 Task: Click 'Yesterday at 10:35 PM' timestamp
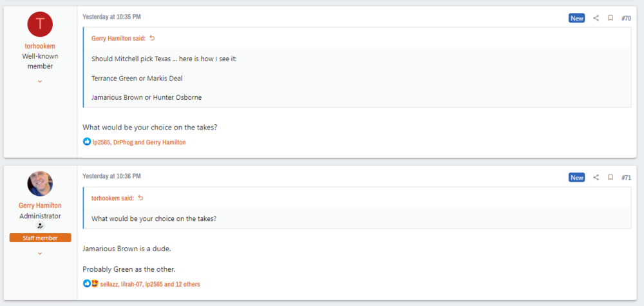tap(111, 16)
